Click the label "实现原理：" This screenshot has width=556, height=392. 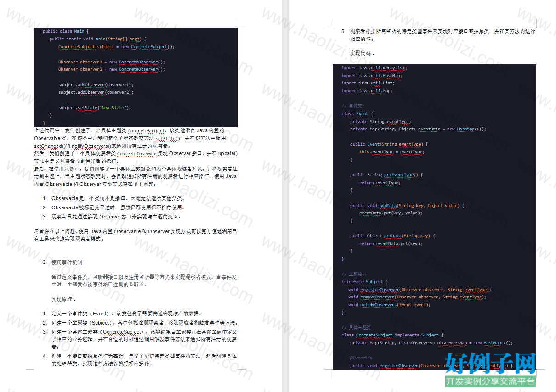(64, 299)
